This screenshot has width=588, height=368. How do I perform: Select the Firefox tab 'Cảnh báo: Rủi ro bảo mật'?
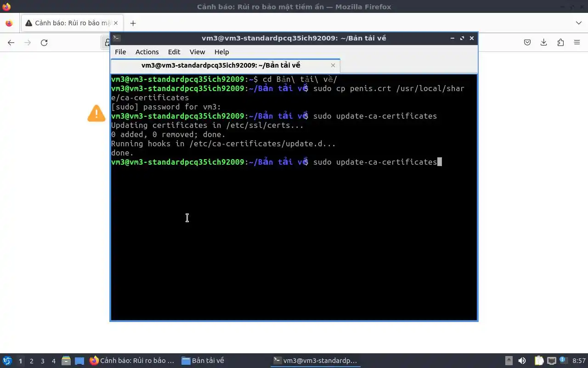[72, 23]
